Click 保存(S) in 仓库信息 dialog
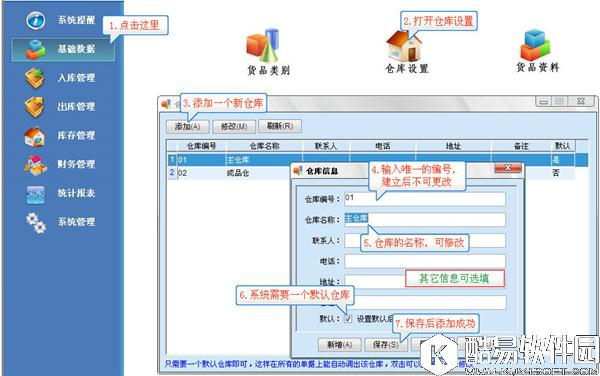The width and height of the screenshot is (600, 376). tap(385, 345)
